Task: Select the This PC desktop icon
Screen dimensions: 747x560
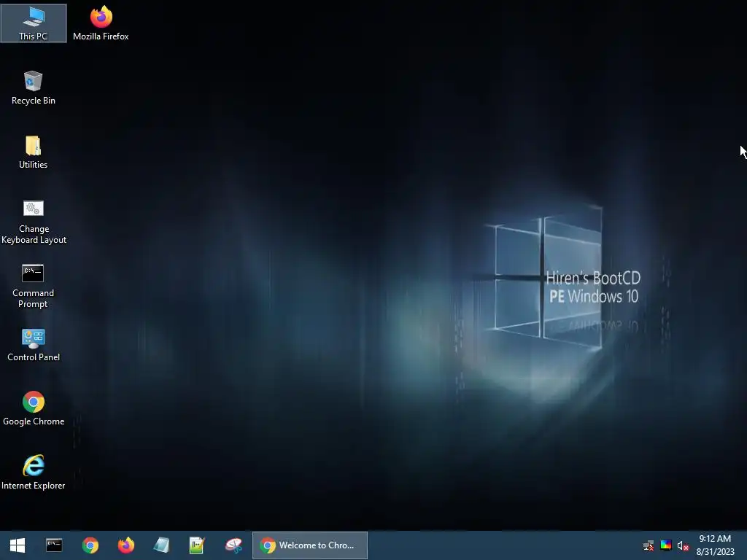Action: [34, 23]
